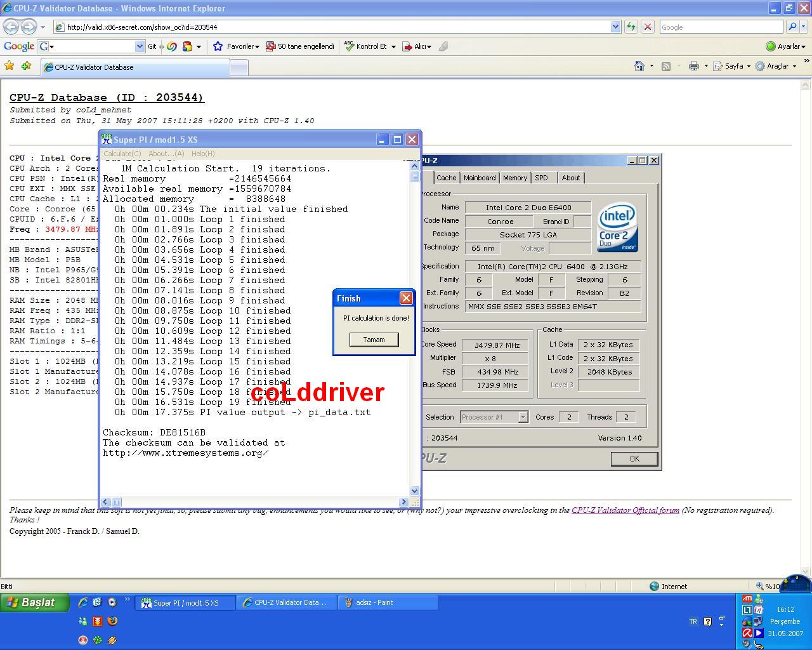Open search provider dropdown arrow

coord(804,27)
